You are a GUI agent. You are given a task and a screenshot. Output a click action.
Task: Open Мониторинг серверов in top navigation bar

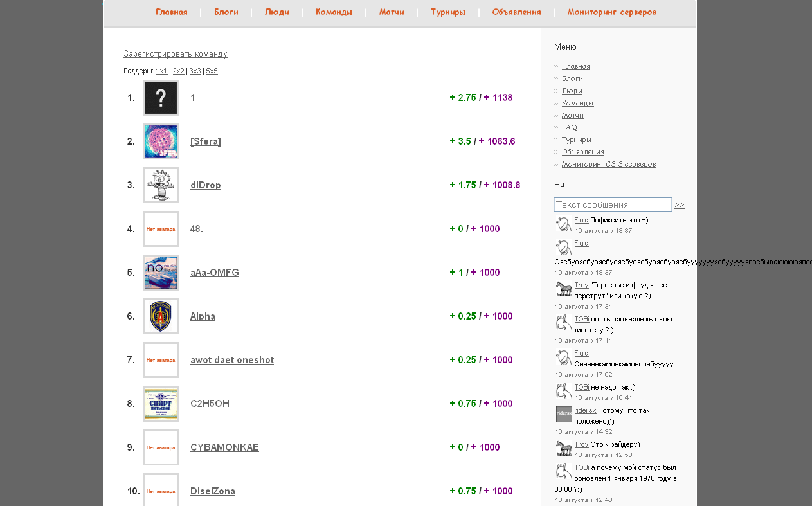point(612,12)
